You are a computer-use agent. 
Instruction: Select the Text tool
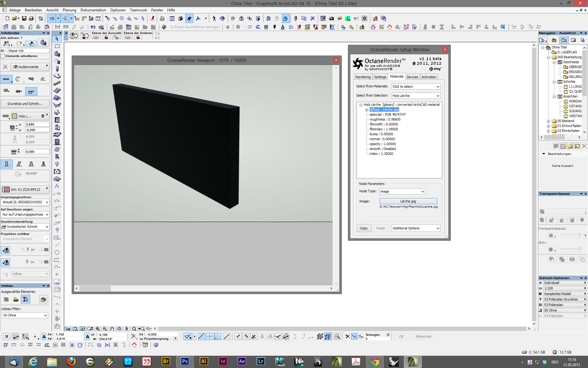57,186
